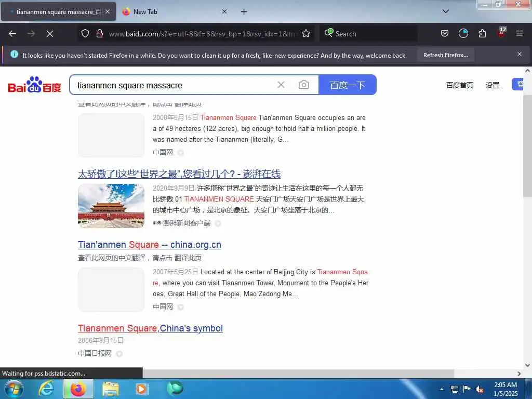The width and height of the screenshot is (532, 399).
Task: Click Tiananmen gate thumbnail image
Action: pos(111,206)
